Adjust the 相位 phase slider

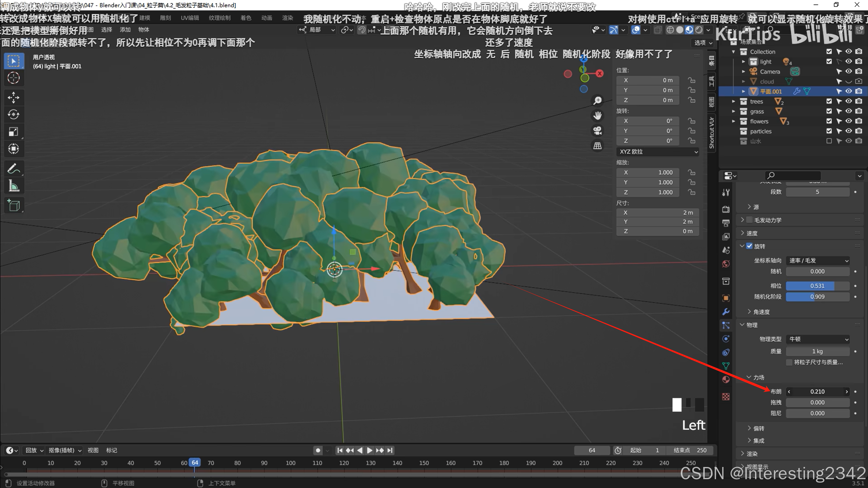pyautogui.click(x=817, y=286)
